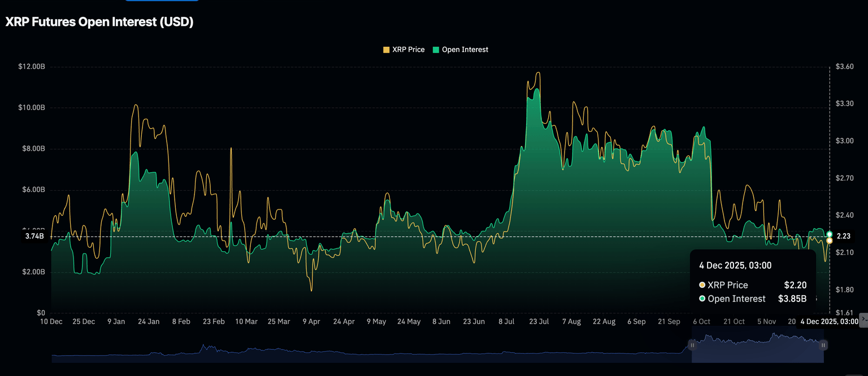
Task: Click the 4 Dec 2025 crosshair date label
Action: tap(829, 321)
